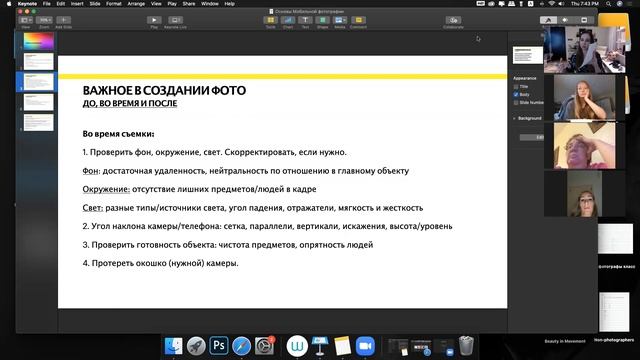Click the slide title 'ВАЖНОЕ В СОЗДАНИИ ФОТО'
The image size is (640, 360).
164,90
